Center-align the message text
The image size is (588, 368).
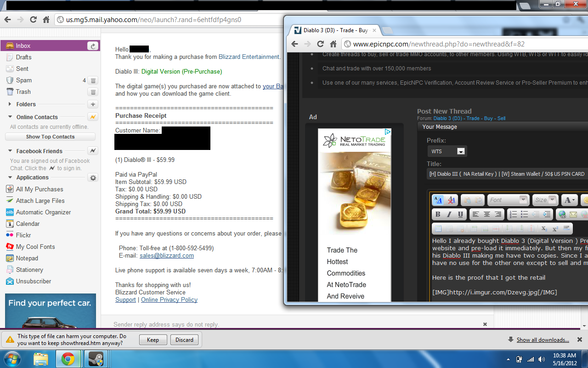pyautogui.click(x=486, y=214)
